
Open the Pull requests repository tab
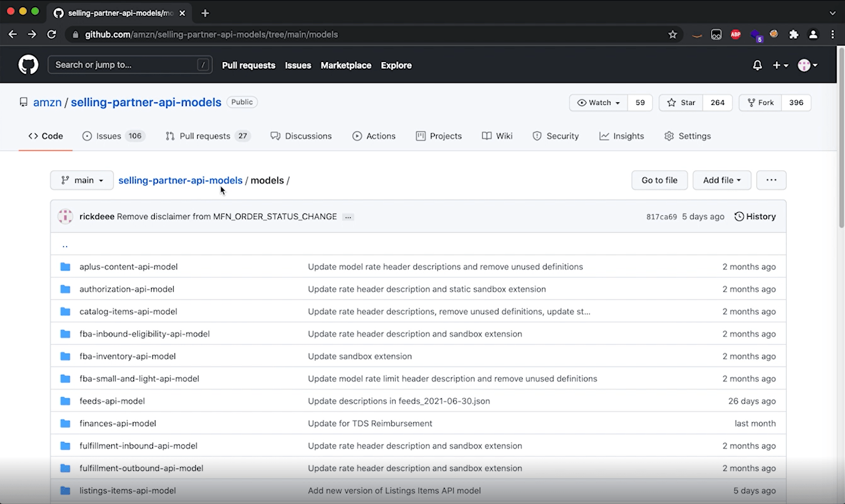point(205,136)
